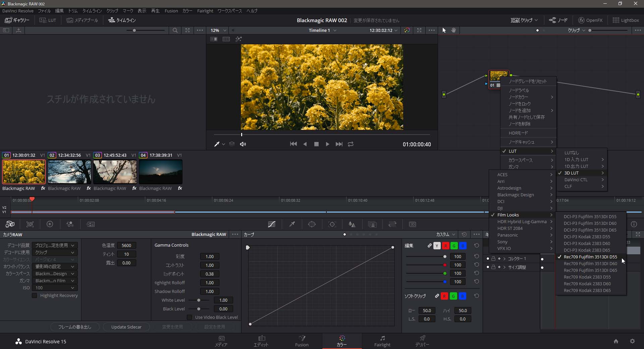Screen dimensions: 644x349
Task: Select clip 02 tree thumbnail
Action: click(x=69, y=171)
